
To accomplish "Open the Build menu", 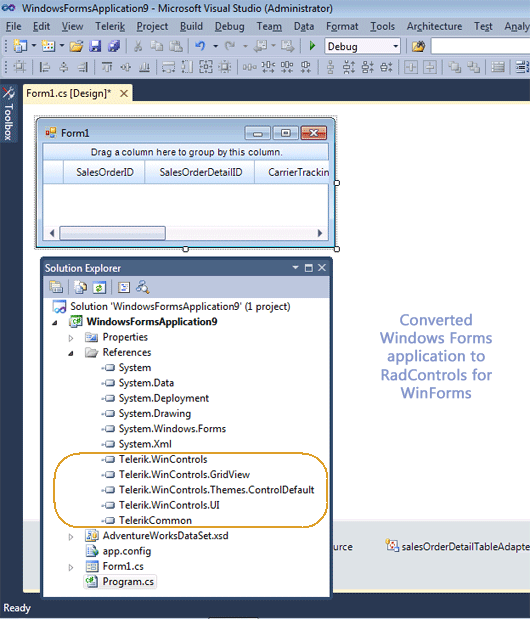I will [x=191, y=26].
